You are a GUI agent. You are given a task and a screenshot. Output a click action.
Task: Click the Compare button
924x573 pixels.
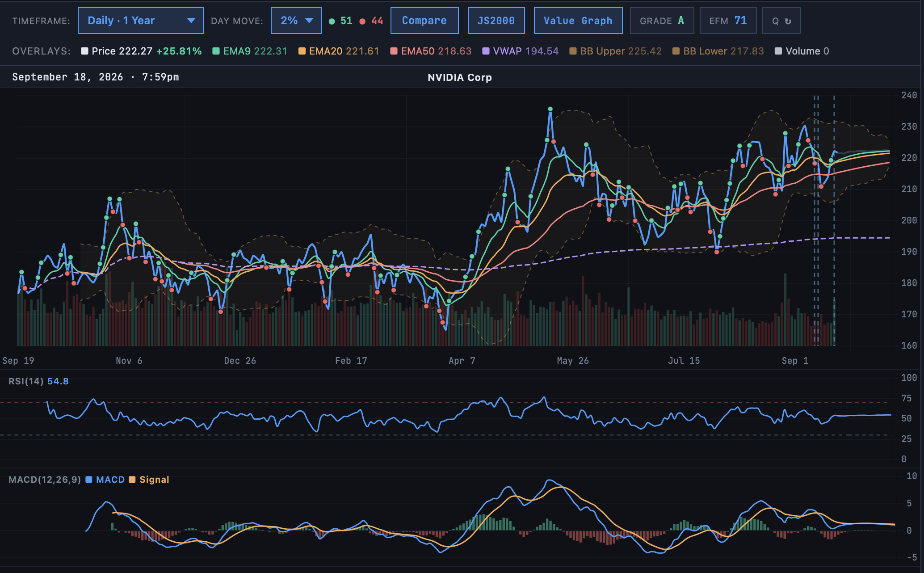[424, 21]
